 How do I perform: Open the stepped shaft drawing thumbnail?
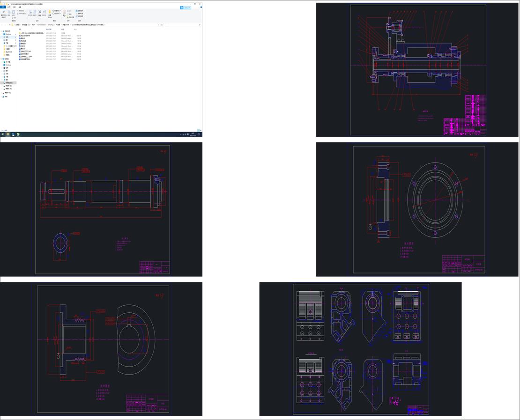[x=101, y=209]
